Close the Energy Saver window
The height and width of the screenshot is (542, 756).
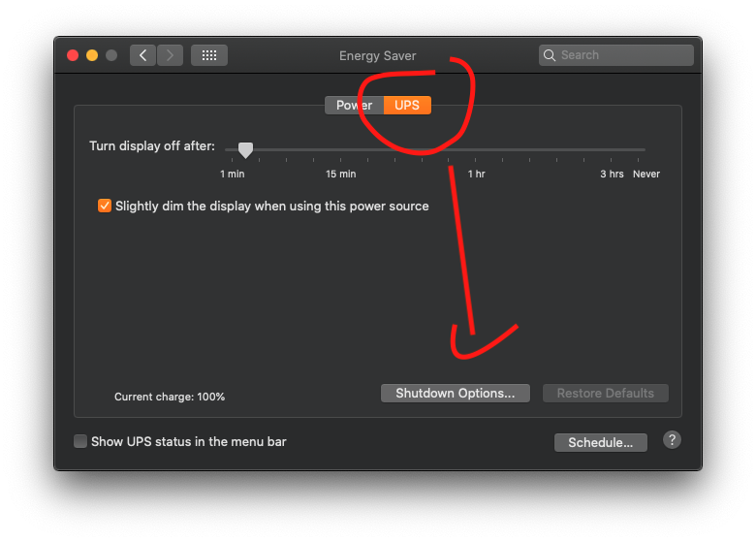[x=73, y=55]
